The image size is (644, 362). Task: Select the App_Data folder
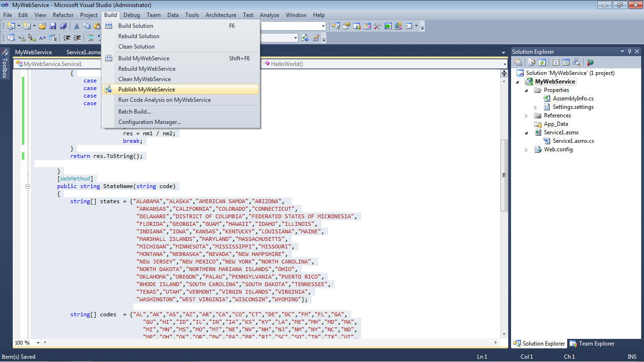(555, 124)
